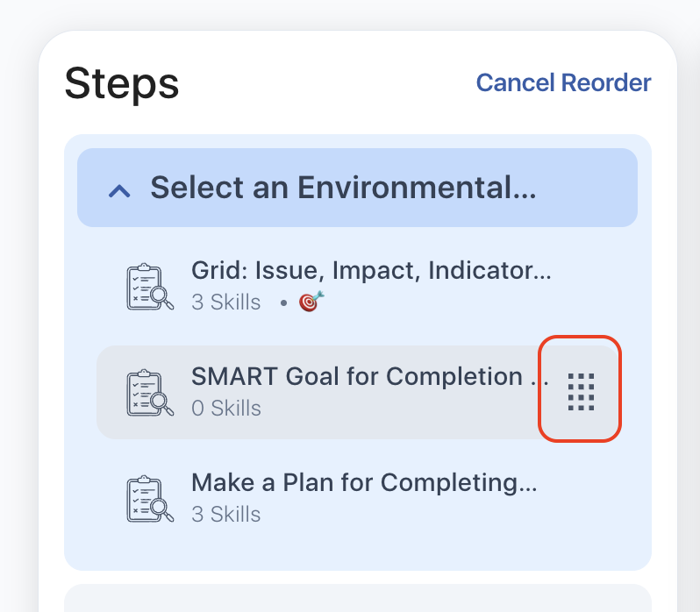Click the target dart icon on Grid step
The width and height of the screenshot is (700, 612).
[311, 302]
